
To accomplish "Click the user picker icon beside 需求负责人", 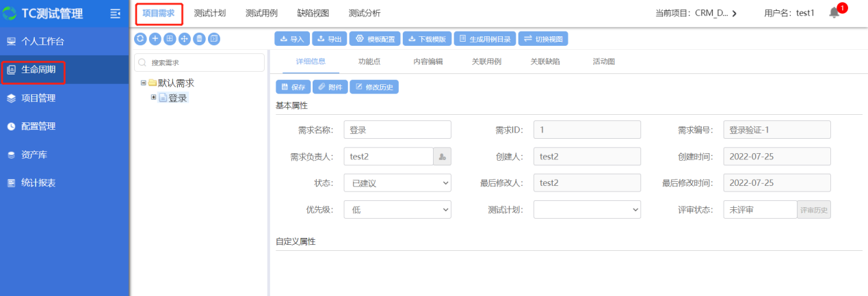I will tap(443, 157).
